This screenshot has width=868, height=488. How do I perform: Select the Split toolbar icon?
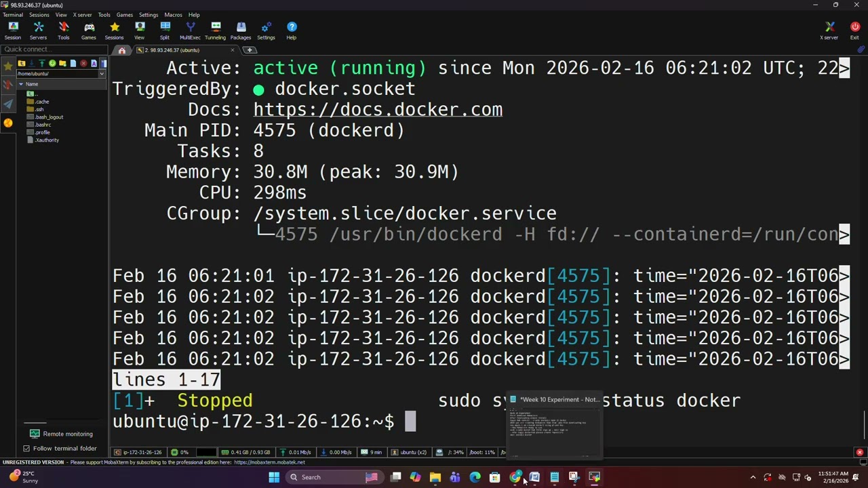[x=165, y=30]
